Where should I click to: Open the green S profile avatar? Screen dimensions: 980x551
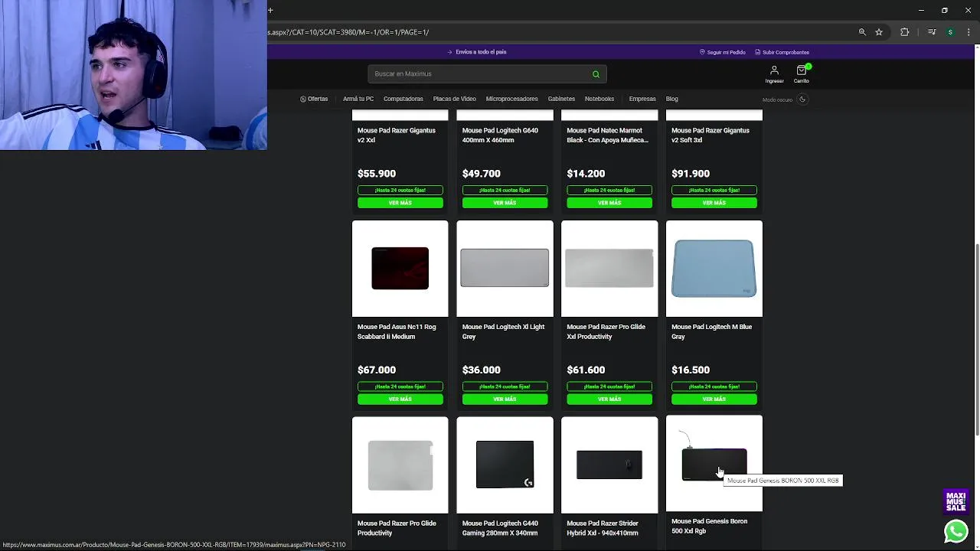pyautogui.click(x=950, y=32)
